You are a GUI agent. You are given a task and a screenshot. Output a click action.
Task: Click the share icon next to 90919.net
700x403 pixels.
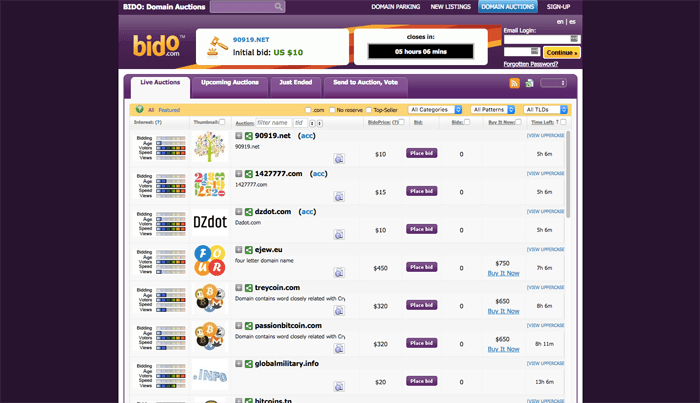tap(249, 136)
